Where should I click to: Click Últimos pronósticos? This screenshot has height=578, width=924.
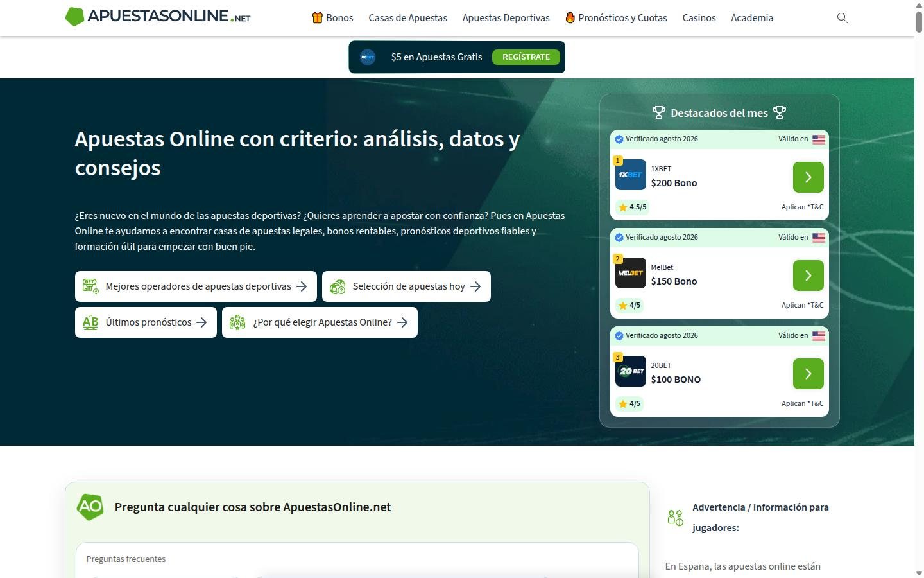[x=146, y=322]
